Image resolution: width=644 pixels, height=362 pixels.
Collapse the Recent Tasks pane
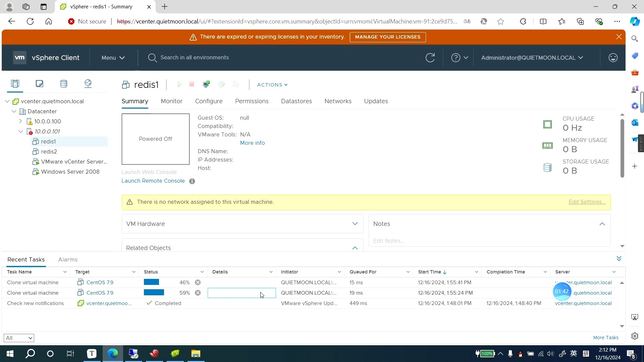tap(619, 258)
